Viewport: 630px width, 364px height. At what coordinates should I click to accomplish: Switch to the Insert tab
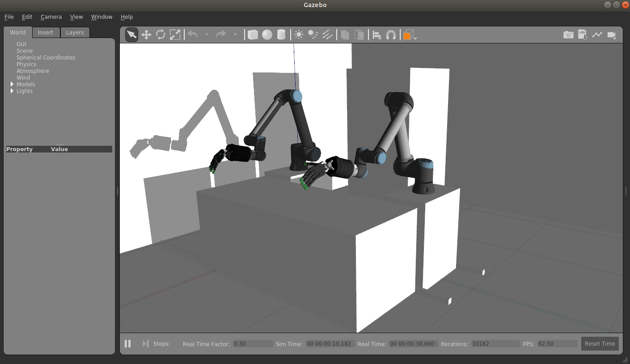coord(46,32)
